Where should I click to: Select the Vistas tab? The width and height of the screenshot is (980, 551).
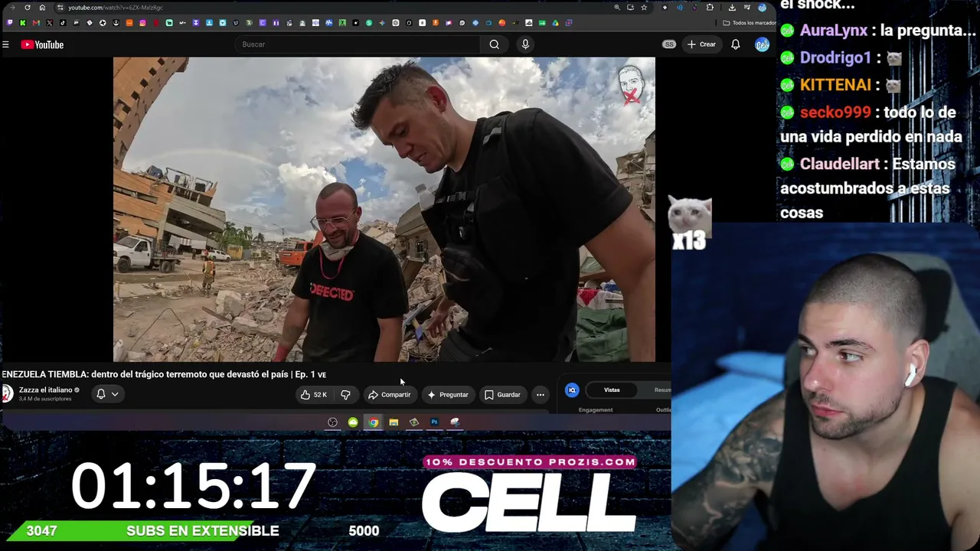coord(612,390)
